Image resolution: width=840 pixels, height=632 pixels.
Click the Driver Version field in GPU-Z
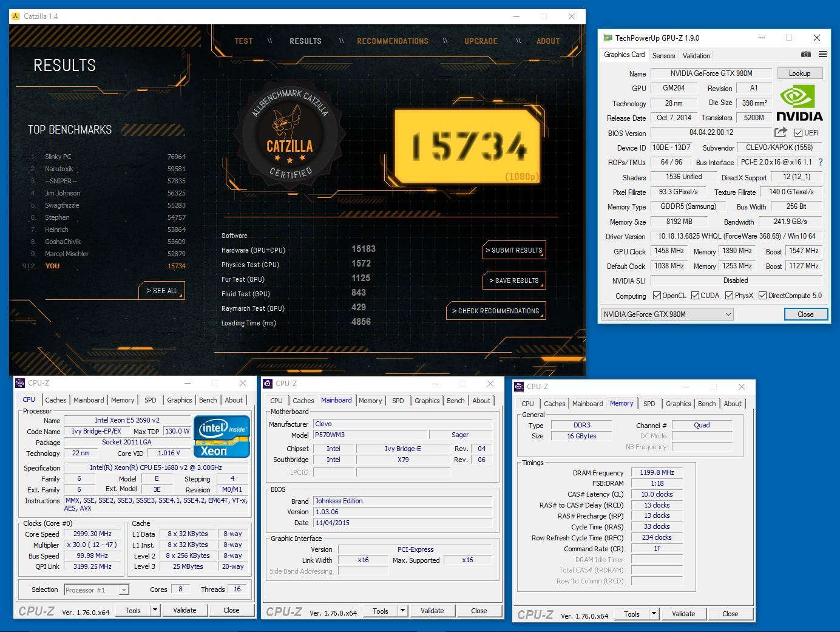tap(736, 236)
